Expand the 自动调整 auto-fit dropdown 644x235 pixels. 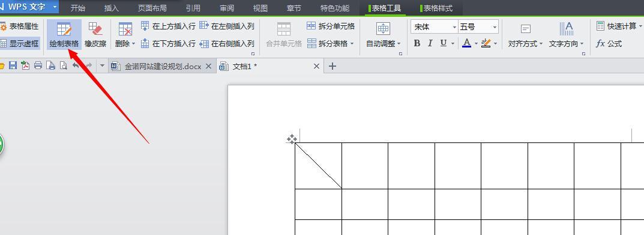(383, 35)
